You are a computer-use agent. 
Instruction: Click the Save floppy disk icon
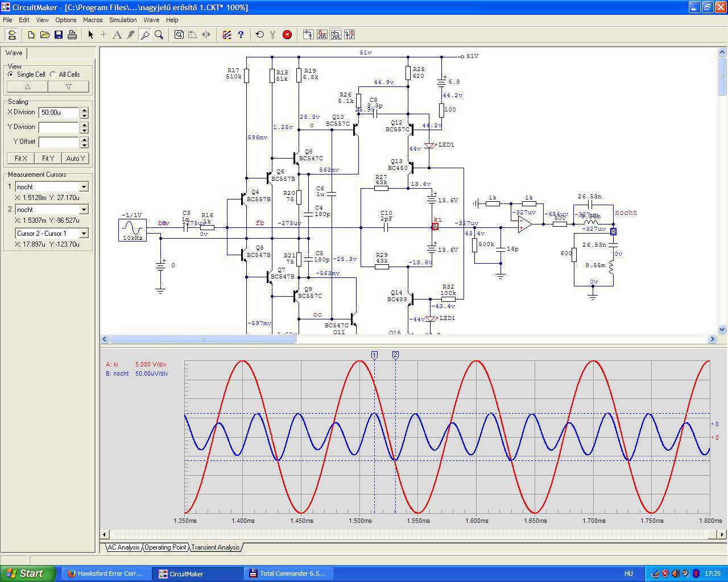(x=59, y=35)
